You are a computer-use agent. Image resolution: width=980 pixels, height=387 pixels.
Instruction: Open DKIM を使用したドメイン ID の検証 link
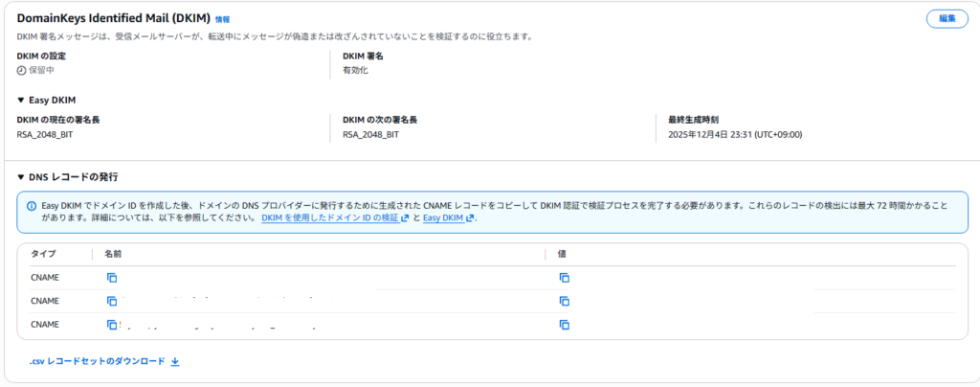point(329,218)
